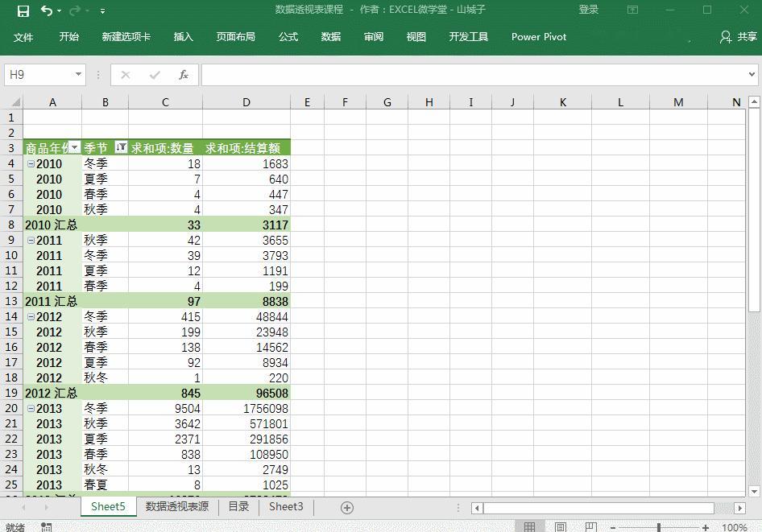Add a new sheet with plus icon
Screen dimensions: 762x532
pyautogui.click(x=347, y=508)
